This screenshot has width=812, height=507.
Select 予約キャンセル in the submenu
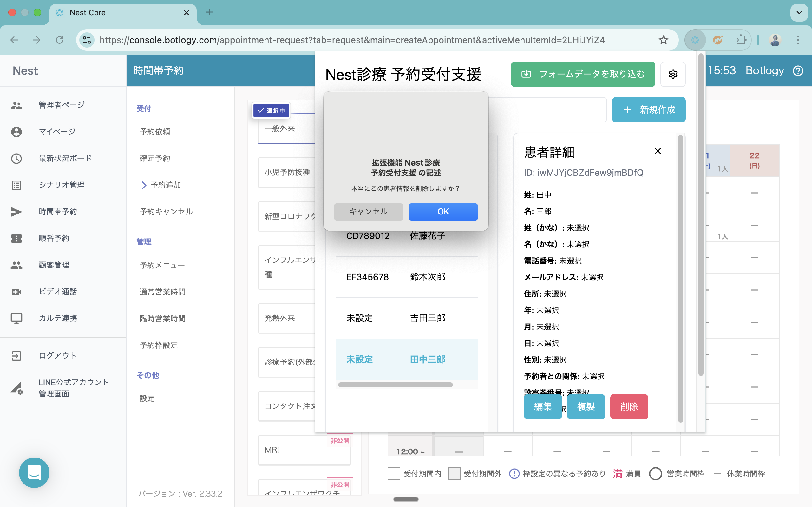(x=166, y=212)
